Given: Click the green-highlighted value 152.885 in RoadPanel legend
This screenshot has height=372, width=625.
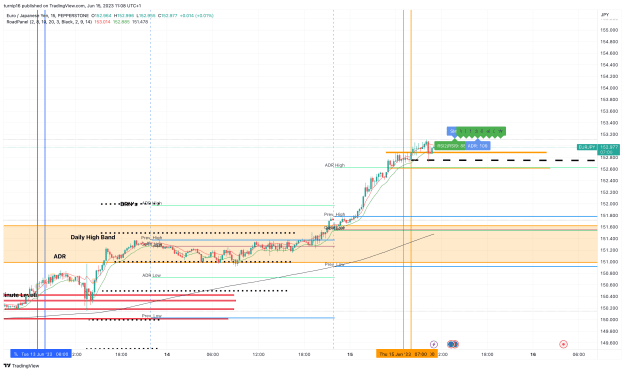Looking at the screenshot, I should tap(121, 22).
